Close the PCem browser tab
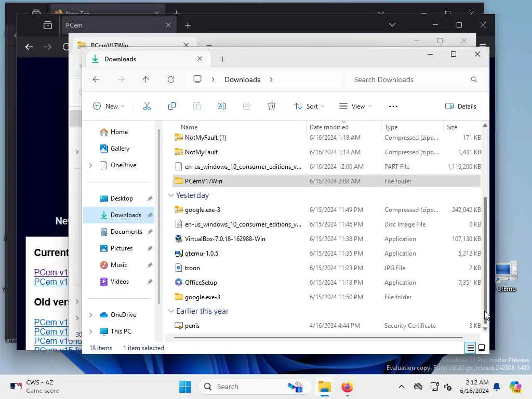 (168, 25)
